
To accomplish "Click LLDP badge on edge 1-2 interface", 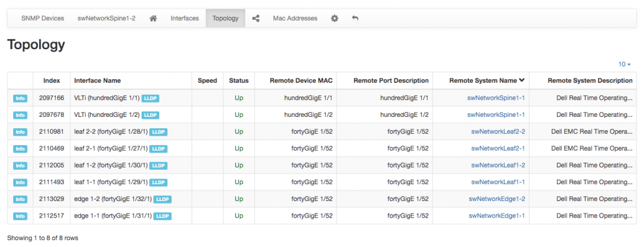I will coord(162,199).
